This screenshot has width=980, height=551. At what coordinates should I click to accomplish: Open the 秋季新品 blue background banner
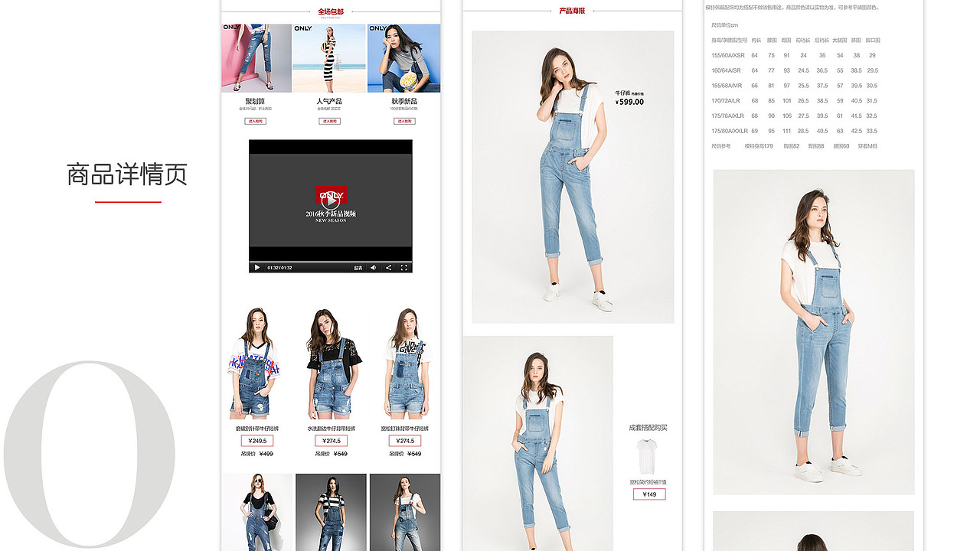(x=404, y=58)
